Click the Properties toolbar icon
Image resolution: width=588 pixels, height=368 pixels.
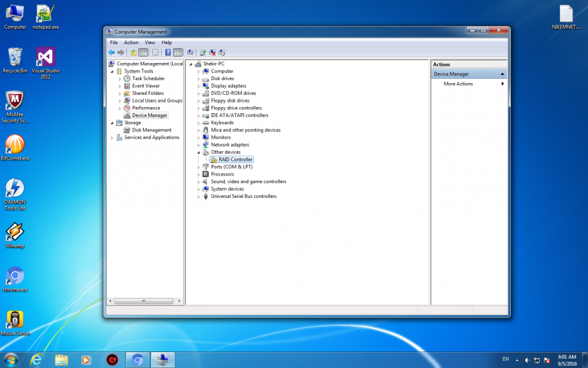(155, 52)
